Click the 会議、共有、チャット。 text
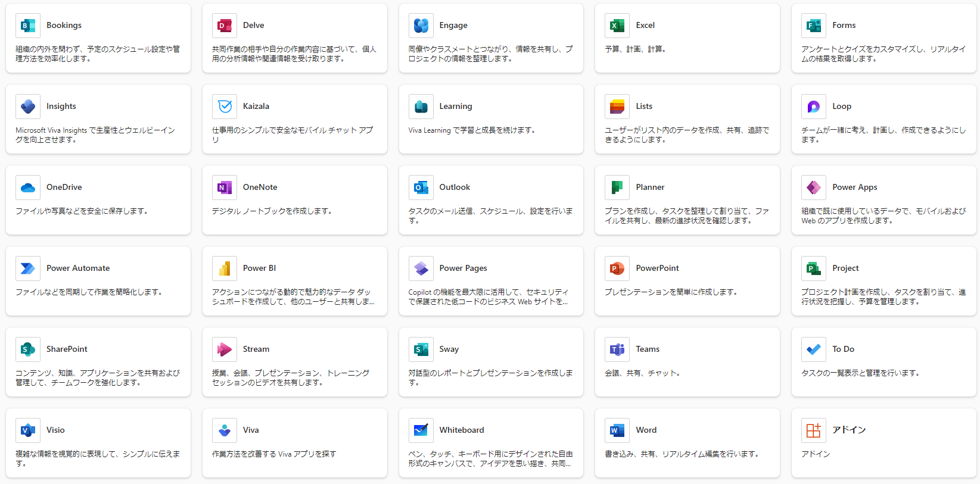Viewport: 980px width, 484px height. pyautogui.click(x=643, y=373)
